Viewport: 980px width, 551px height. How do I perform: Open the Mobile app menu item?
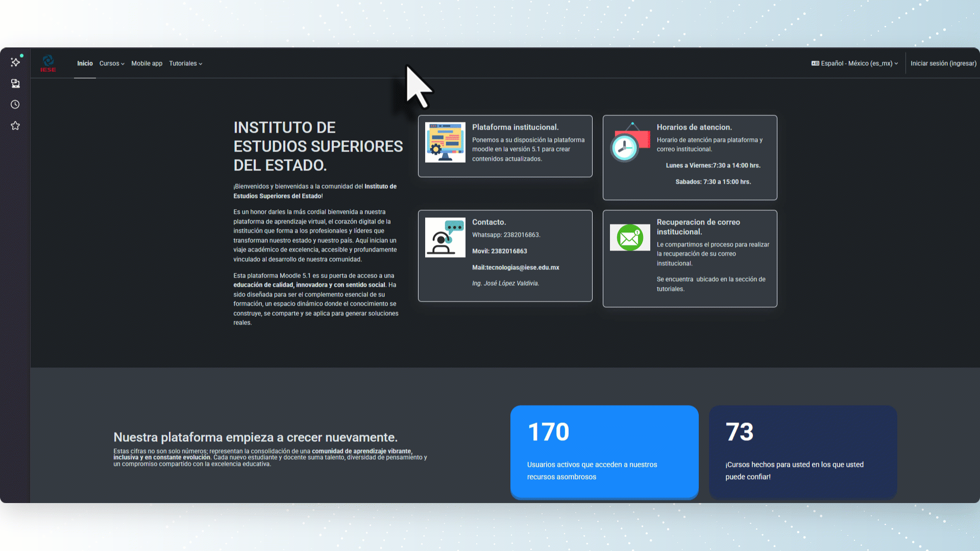click(x=146, y=63)
